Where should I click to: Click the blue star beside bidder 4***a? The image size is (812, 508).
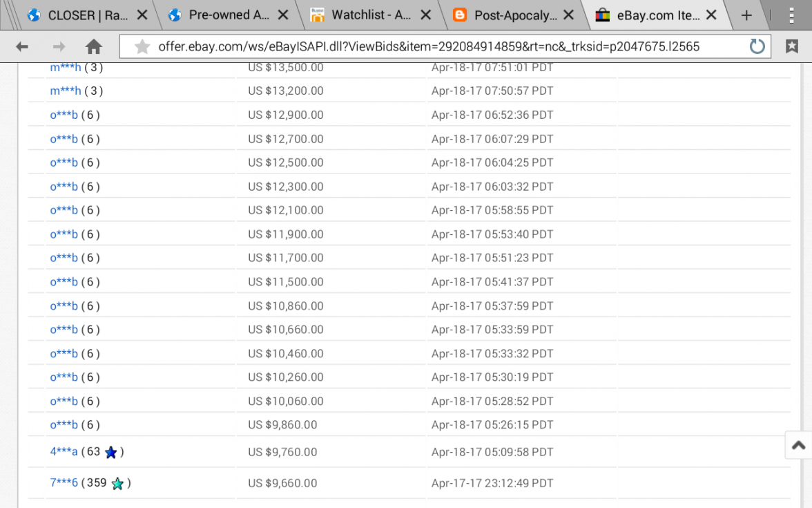pos(110,452)
